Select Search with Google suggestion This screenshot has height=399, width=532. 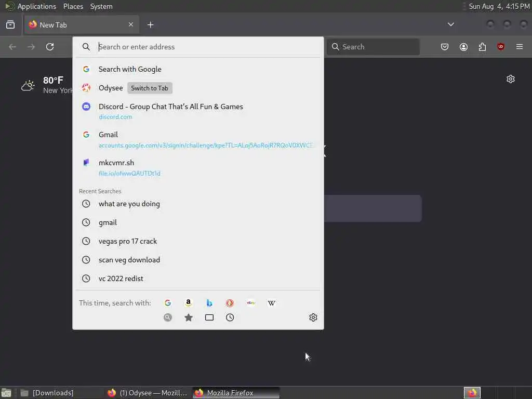pyautogui.click(x=198, y=69)
